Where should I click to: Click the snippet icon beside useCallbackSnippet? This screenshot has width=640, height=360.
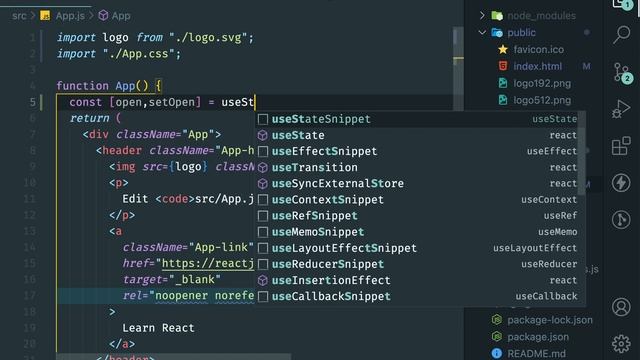pyautogui.click(x=263, y=296)
